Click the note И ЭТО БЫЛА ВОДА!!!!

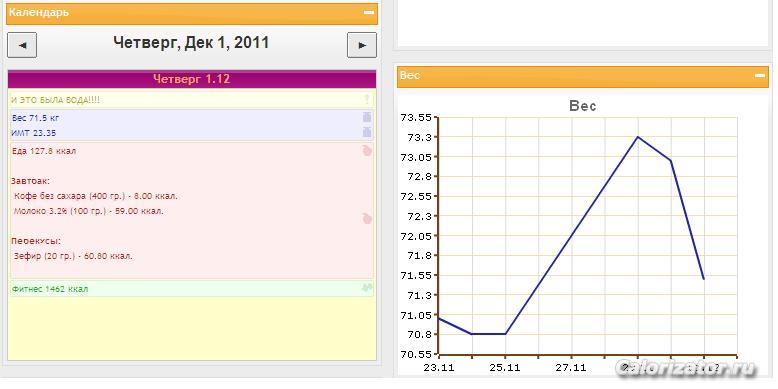(x=55, y=100)
